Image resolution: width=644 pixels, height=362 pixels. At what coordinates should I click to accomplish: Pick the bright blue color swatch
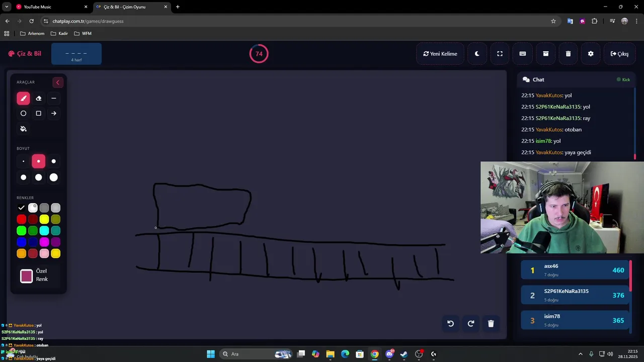click(21, 242)
